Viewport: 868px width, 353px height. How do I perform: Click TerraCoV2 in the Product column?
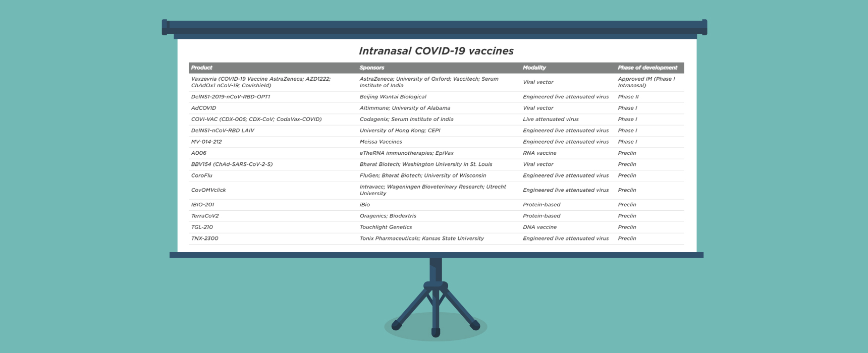tap(204, 216)
